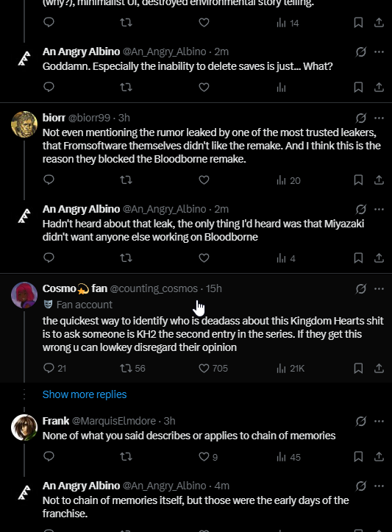Open the @MarquisElmdore handle link
The width and height of the screenshot is (392, 532).
pyautogui.click(x=114, y=421)
